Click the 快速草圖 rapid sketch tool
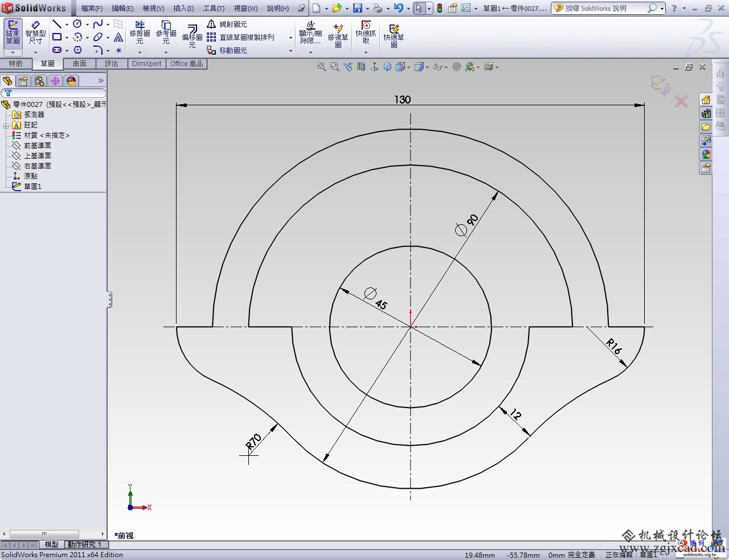The width and height of the screenshot is (729, 560). tap(394, 35)
